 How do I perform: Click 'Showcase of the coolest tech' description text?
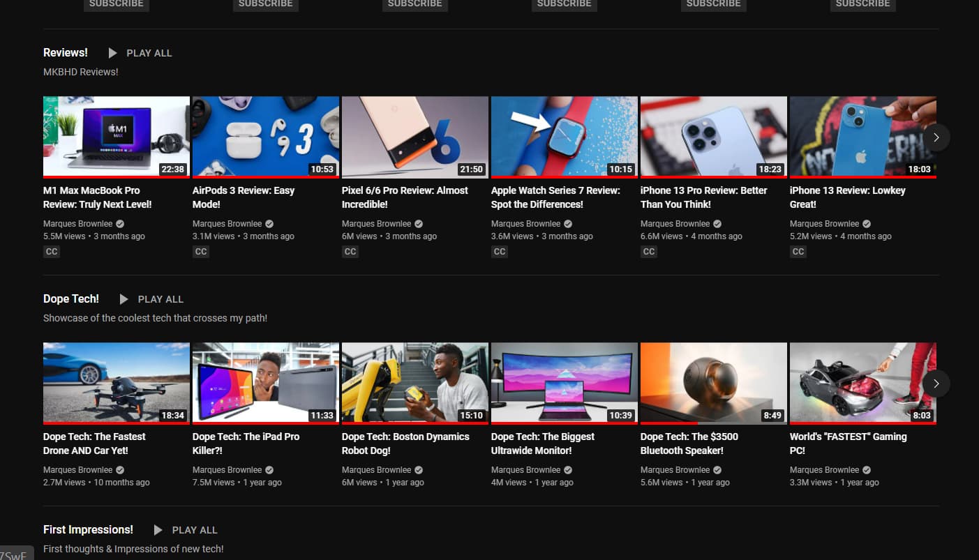coord(155,318)
